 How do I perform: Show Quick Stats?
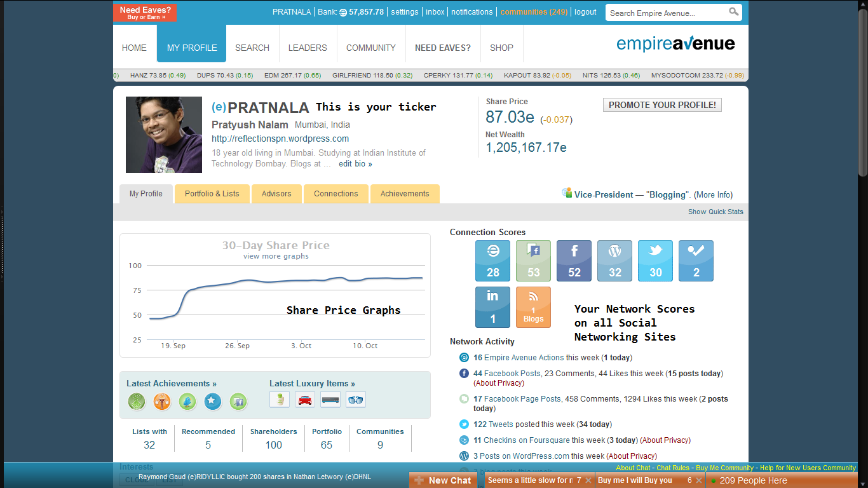(x=715, y=212)
